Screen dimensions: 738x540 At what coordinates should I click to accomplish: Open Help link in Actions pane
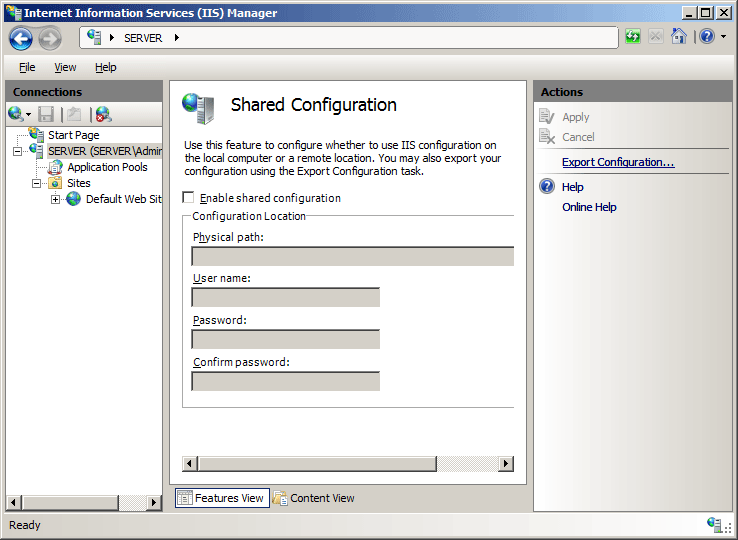[573, 187]
